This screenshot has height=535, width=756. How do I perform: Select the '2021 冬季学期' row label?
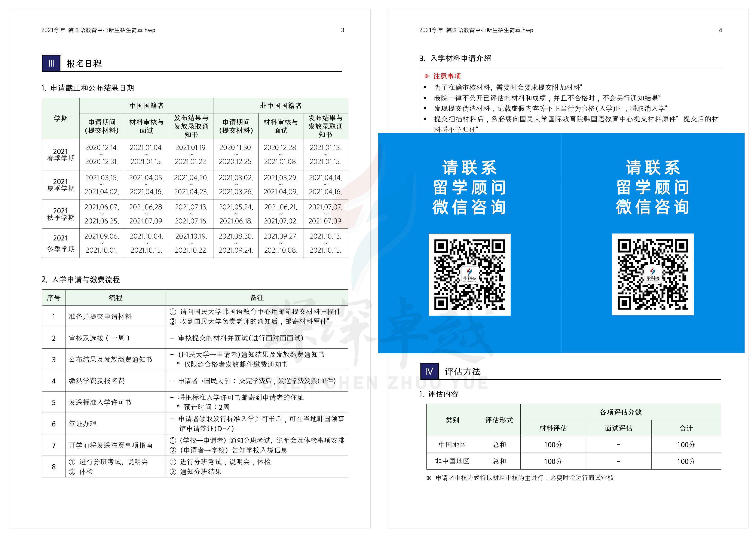click(61, 243)
